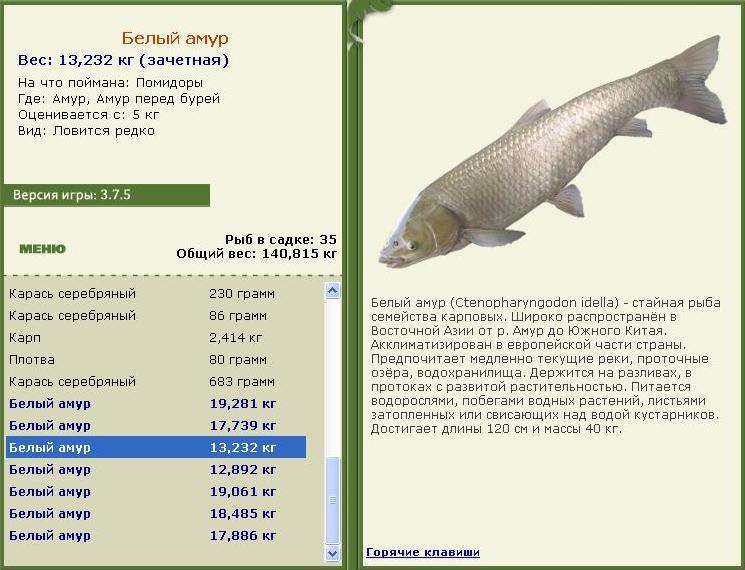Click the Оценивается с: 5 кг line
Viewport: 745px width, 570px height.
pos(88,115)
